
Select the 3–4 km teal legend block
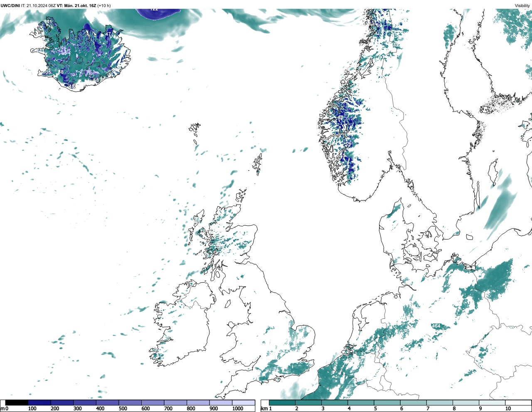(335, 402)
